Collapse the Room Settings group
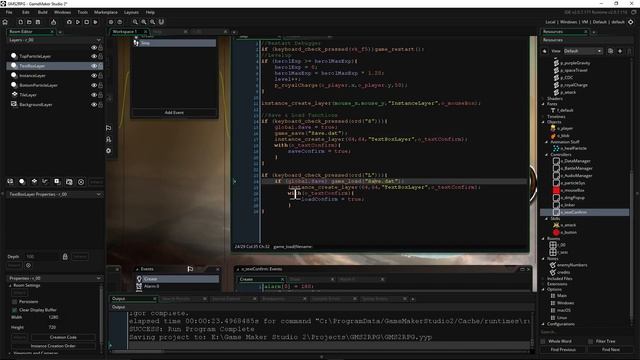 (11, 286)
